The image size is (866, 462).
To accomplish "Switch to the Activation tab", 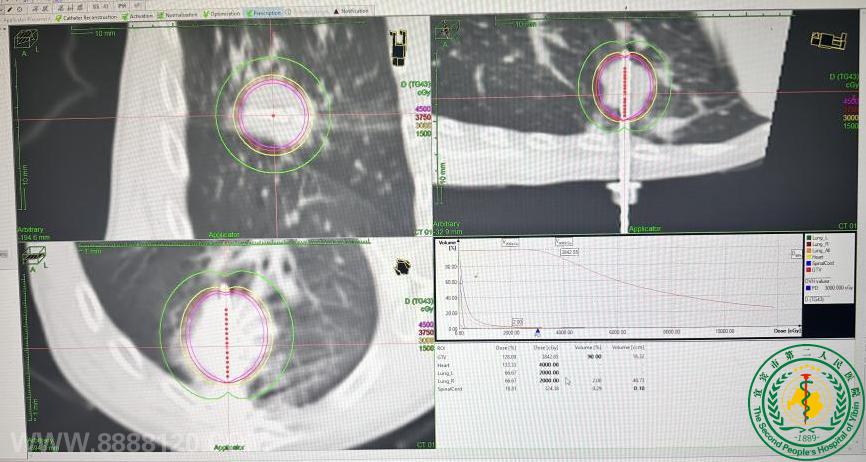I will [139, 15].
